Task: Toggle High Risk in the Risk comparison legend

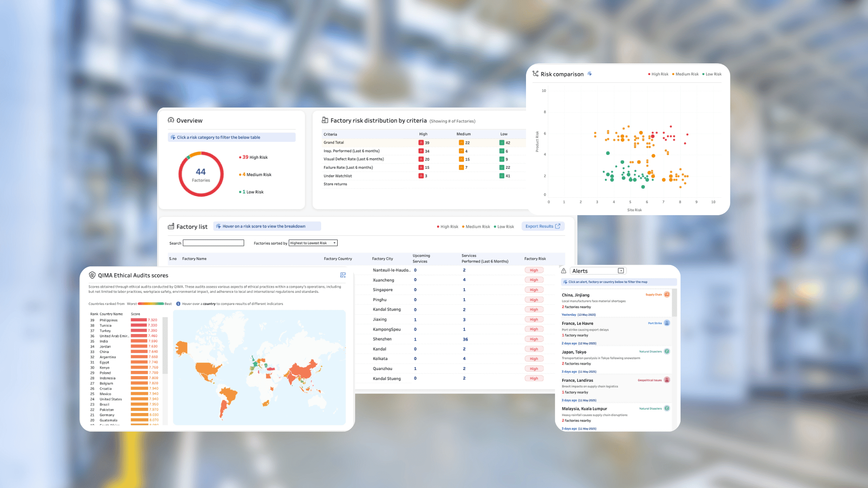Action: pos(658,74)
